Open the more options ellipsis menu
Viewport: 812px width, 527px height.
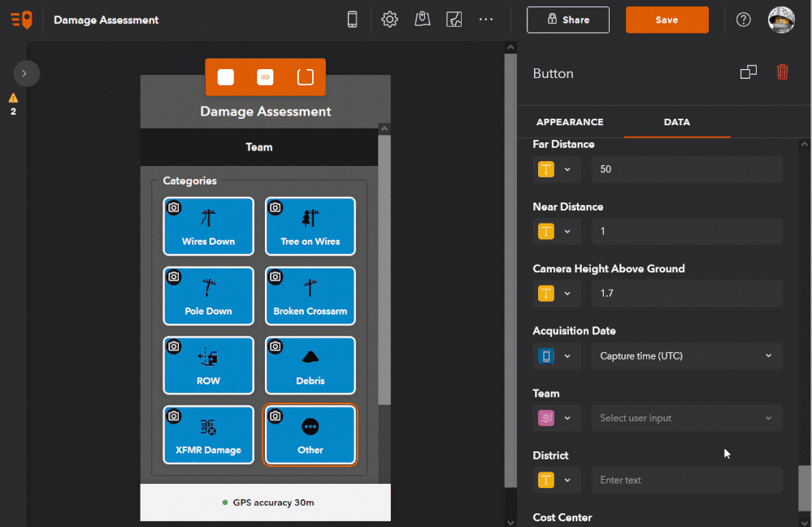(x=486, y=20)
